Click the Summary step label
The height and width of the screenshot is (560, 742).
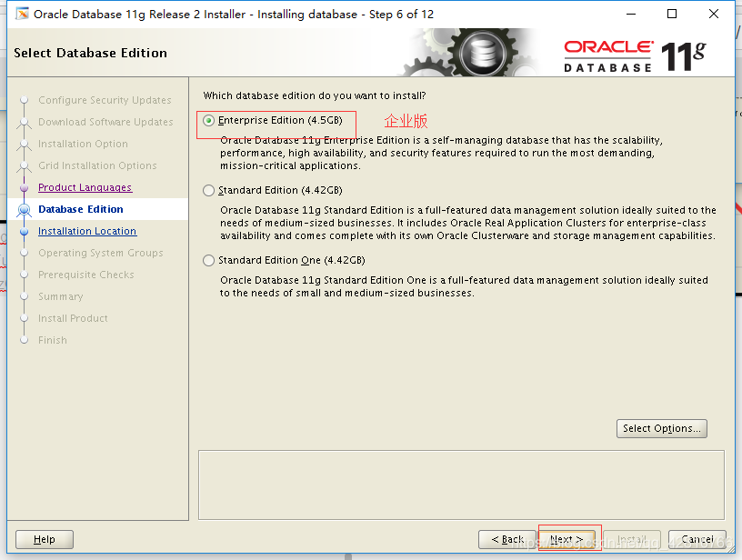61,296
